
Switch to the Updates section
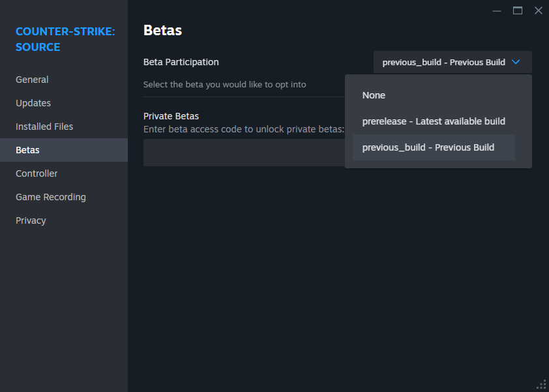pyautogui.click(x=64, y=103)
